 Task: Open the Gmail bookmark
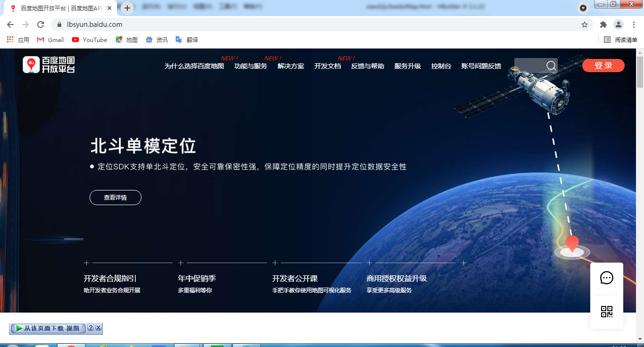pos(50,40)
